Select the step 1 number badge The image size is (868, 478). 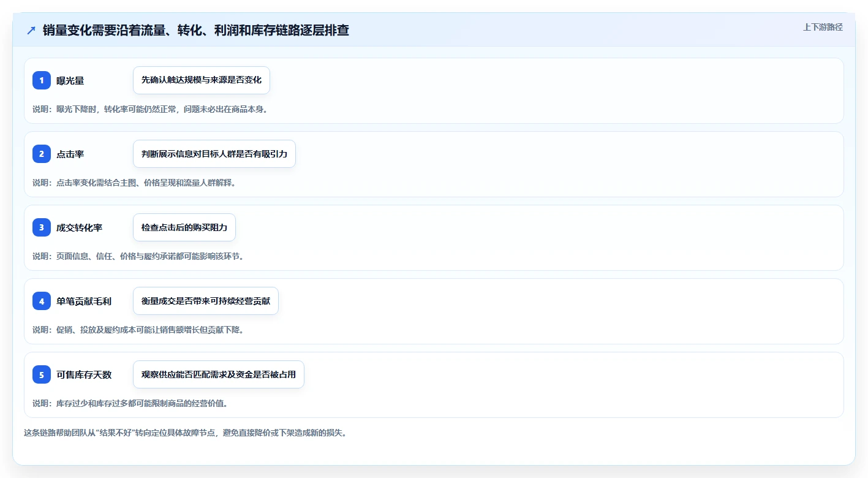[x=42, y=80]
